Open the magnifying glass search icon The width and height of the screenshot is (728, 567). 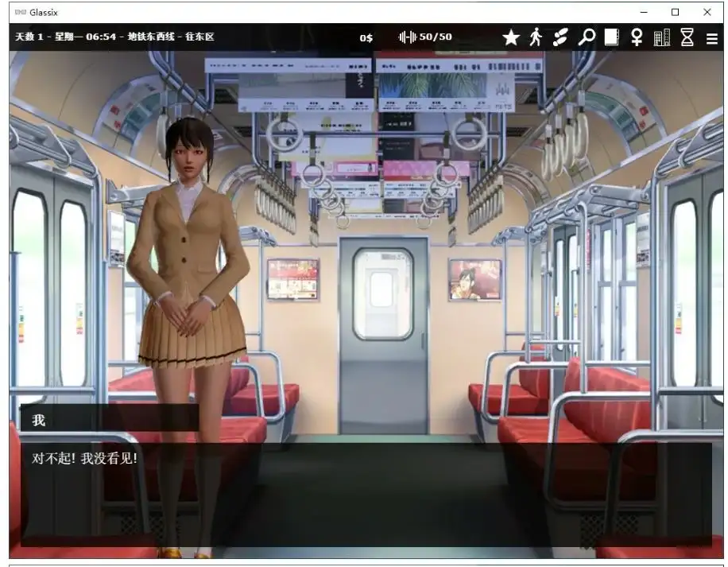tap(587, 37)
